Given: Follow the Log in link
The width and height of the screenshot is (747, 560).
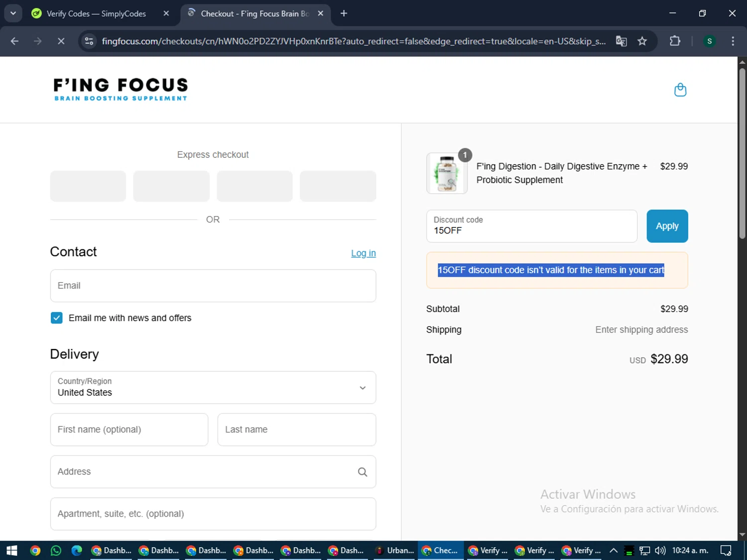Looking at the screenshot, I should tap(364, 253).
